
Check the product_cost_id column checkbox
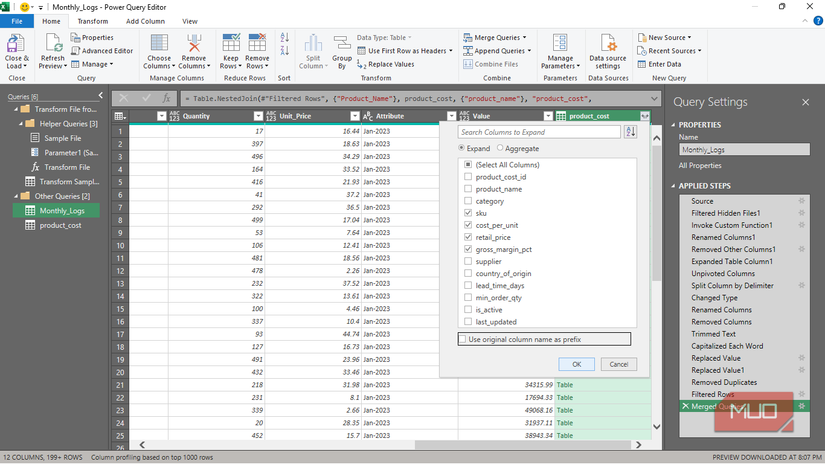click(x=468, y=177)
